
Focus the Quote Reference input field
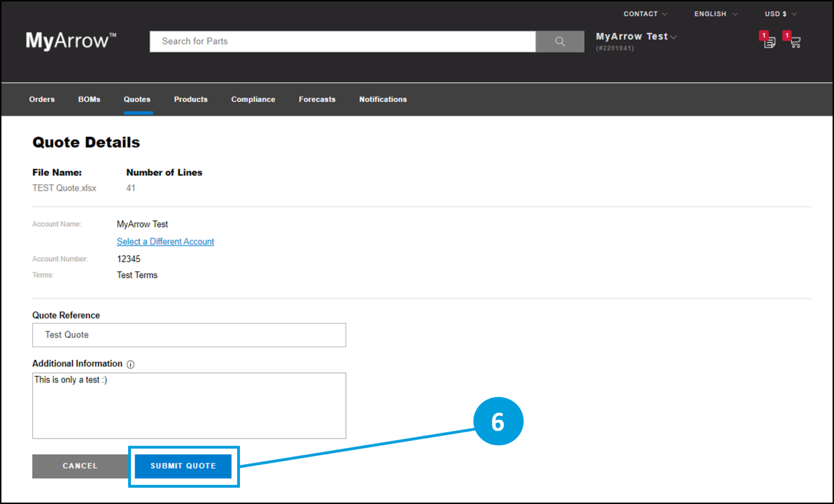[x=189, y=335]
